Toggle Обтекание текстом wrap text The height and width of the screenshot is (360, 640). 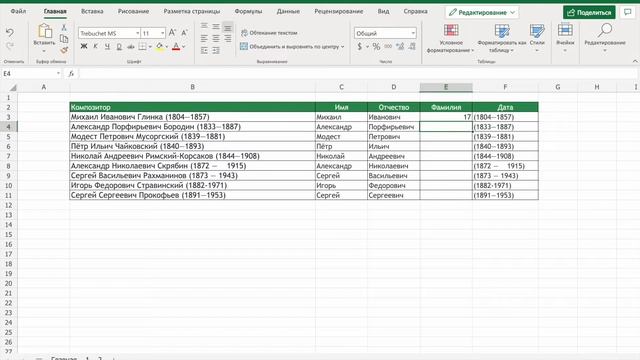pyautogui.click(x=269, y=33)
